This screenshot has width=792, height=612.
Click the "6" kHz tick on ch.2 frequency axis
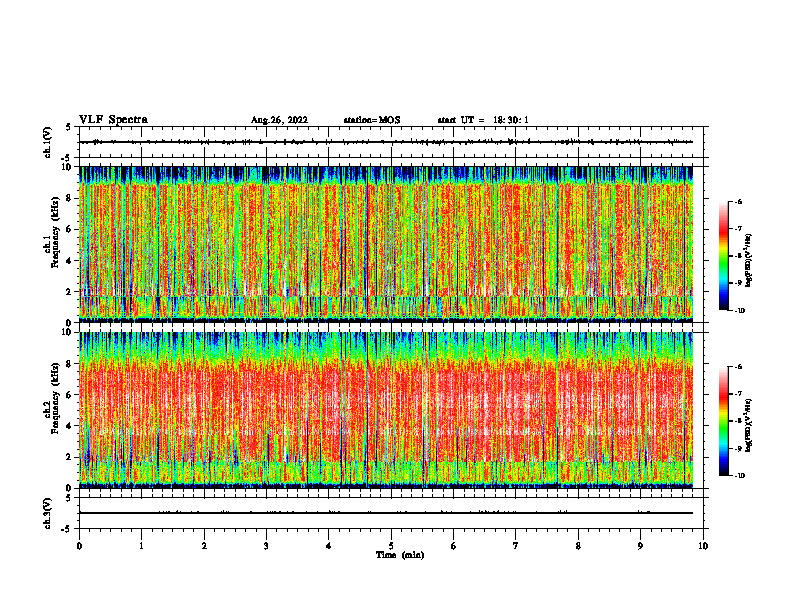pos(69,395)
